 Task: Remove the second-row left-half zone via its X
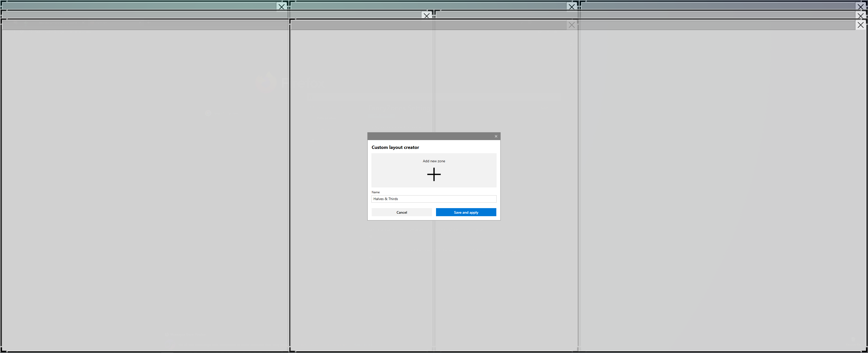[427, 15]
